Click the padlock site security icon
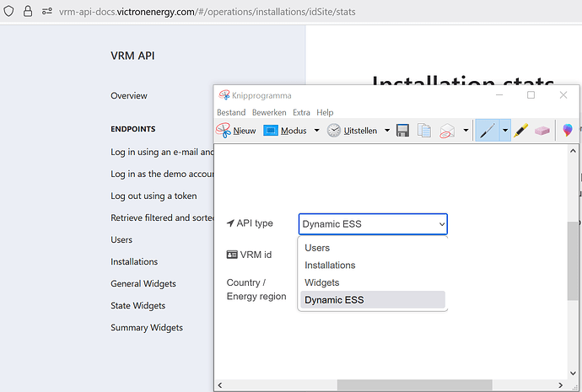 pos(28,12)
